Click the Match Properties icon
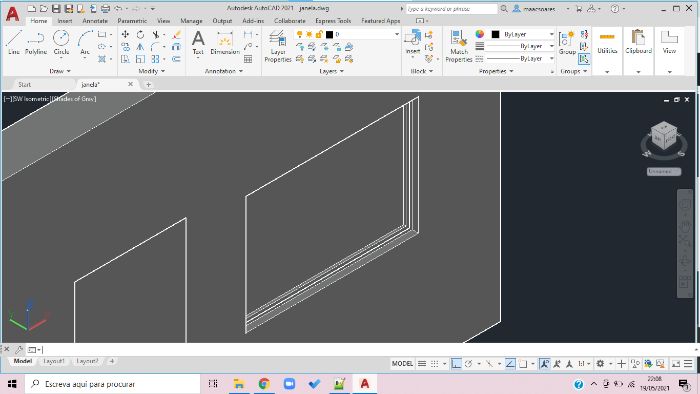This screenshot has width=700, height=394. pos(458,46)
